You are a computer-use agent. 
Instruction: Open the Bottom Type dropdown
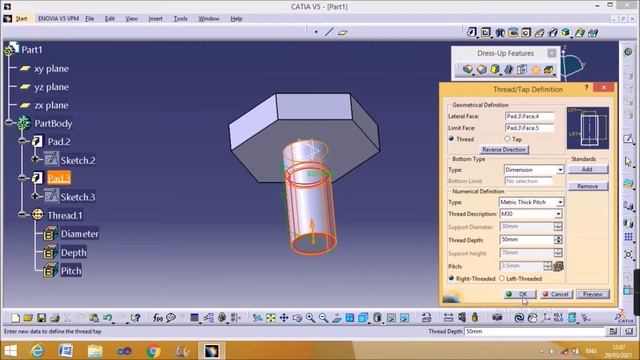[x=560, y=169]
